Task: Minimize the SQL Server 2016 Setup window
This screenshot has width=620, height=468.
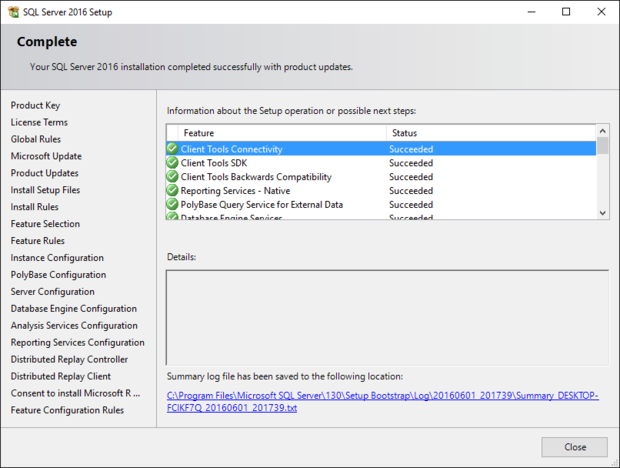Action: coord(531,12)
